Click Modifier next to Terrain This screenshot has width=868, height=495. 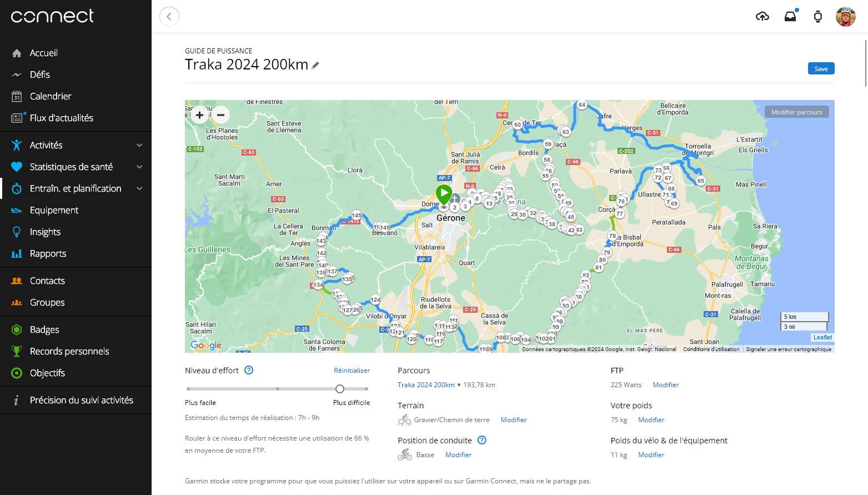[514, 419]
